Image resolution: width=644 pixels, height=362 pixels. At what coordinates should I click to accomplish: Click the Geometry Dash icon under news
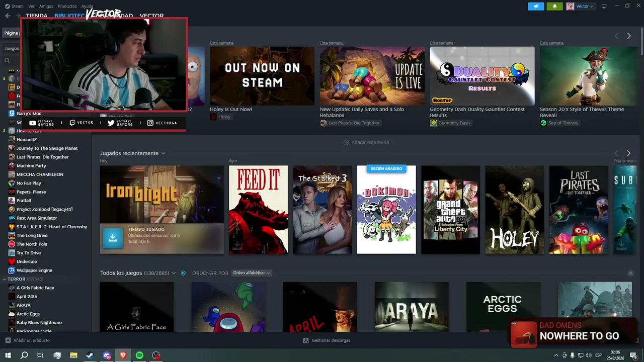pos(433,123)
